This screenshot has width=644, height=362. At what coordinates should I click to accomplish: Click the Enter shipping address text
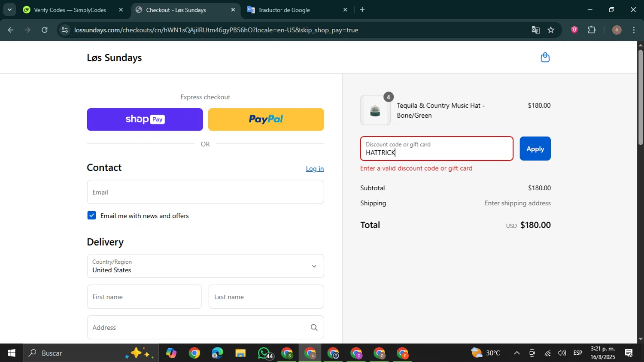pyautogui.click(x=518, y=203)
